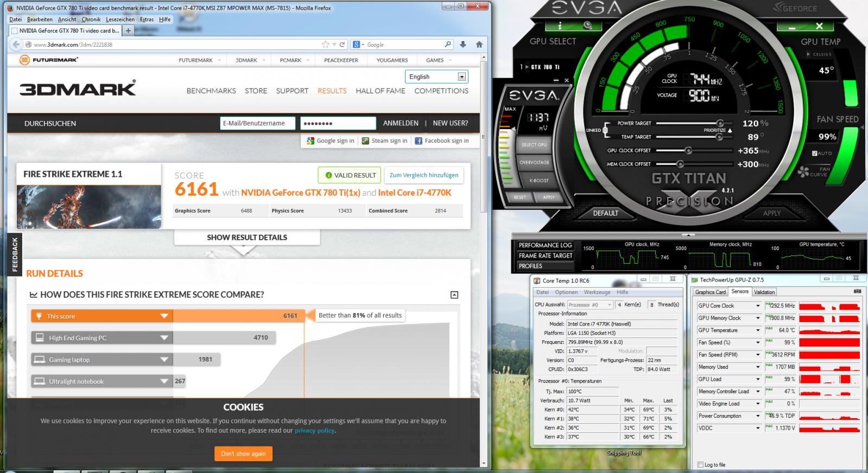The image size is (868, 473).
Task: Open Chronik menu in Firefox
Action: pos(91,19)
